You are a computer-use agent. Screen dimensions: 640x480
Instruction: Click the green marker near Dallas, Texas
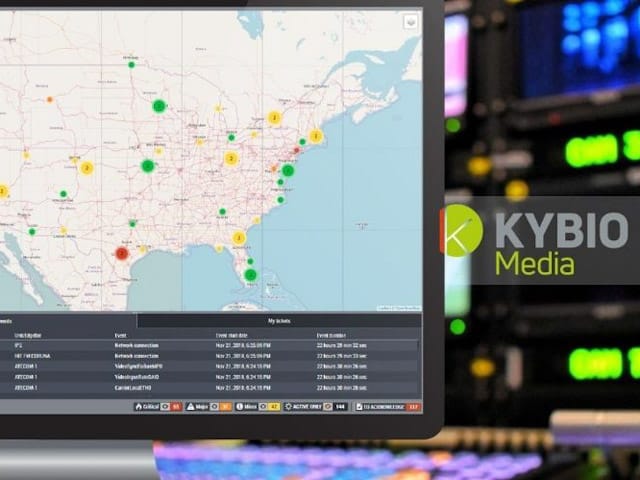[x=133, y=224]
